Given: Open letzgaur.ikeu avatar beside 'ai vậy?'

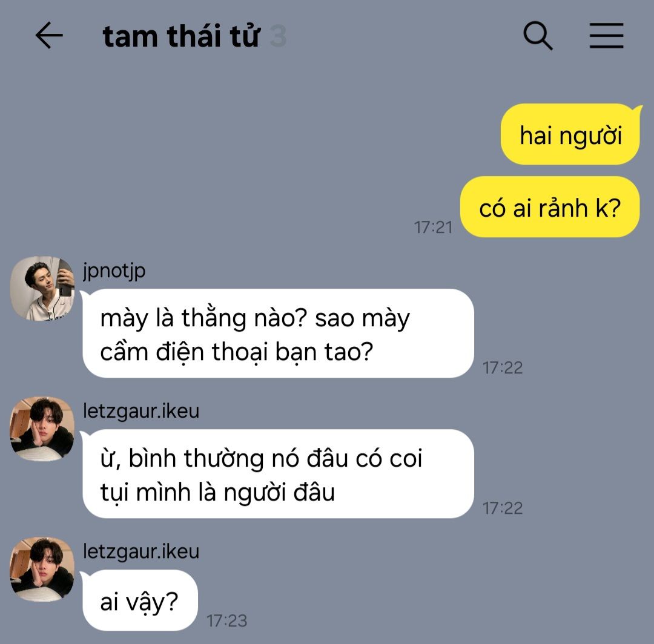Looking at the screenshot, I should tap(42, 570).
